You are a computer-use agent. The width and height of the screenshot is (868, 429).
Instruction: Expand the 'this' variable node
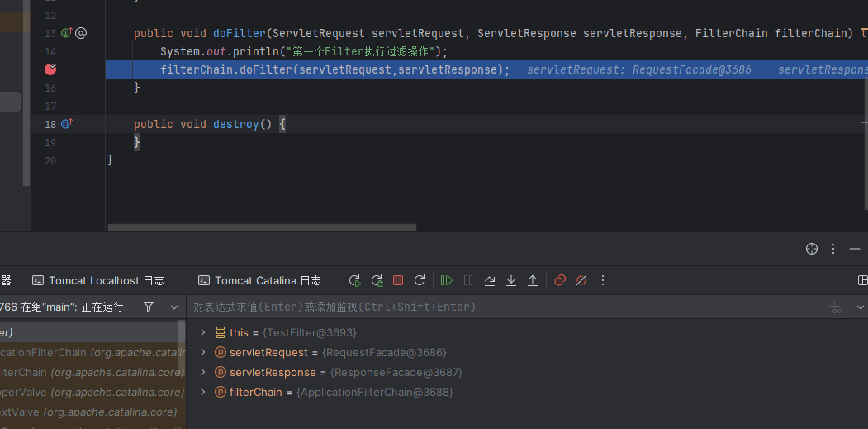203,332
